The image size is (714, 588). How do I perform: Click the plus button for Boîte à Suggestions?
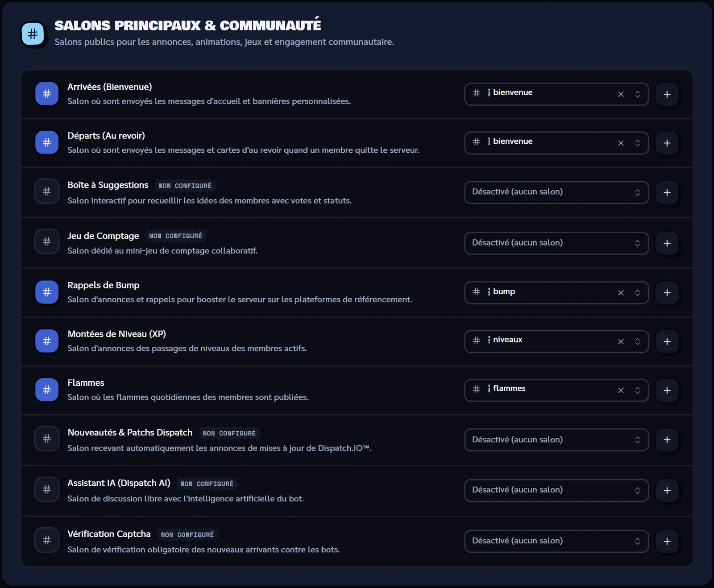coord(667,192)
